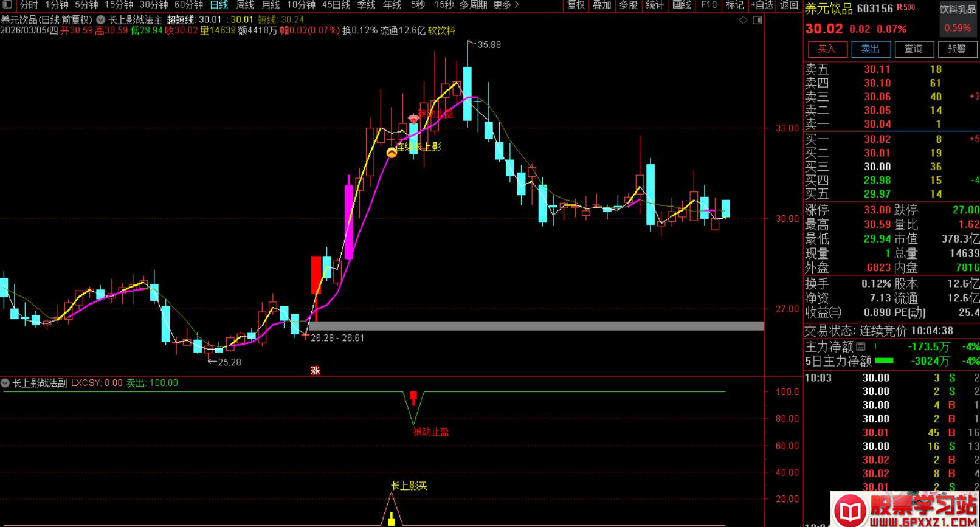This screenshot has height=527, width=980.
Task: Click the layout icon left of 分时
Action: [x=7, y=5]
